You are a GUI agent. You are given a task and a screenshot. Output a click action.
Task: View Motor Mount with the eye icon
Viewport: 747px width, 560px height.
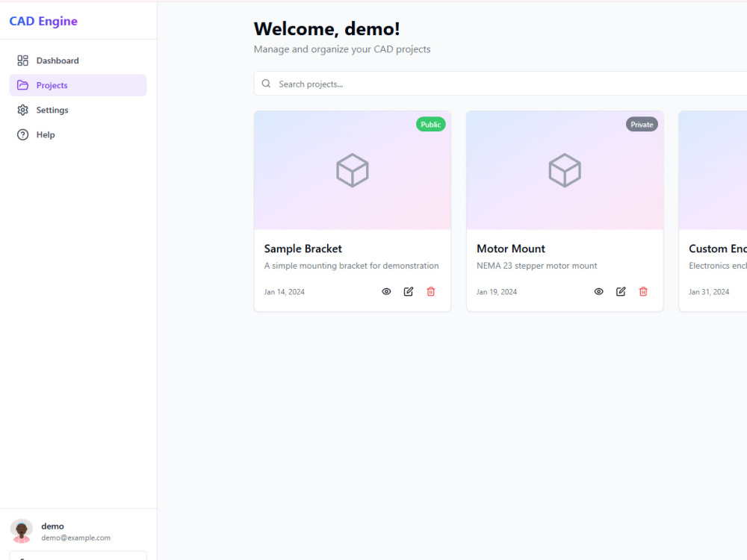[599, 291]
